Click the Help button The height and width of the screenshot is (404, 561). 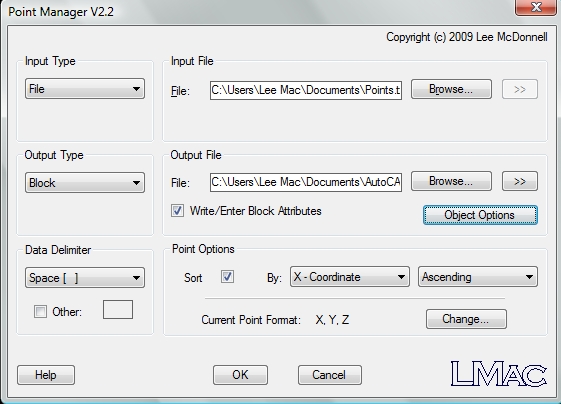[46, 375]
